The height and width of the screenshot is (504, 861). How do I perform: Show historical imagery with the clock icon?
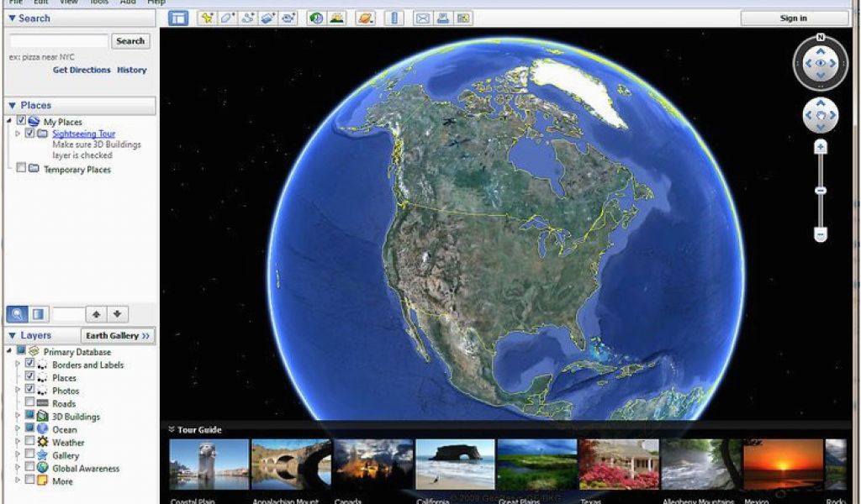point(316,18)
